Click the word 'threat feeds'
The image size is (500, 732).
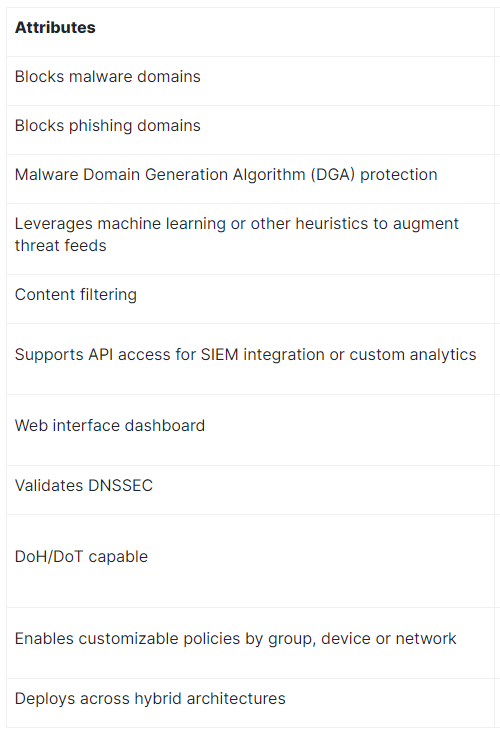61,246
